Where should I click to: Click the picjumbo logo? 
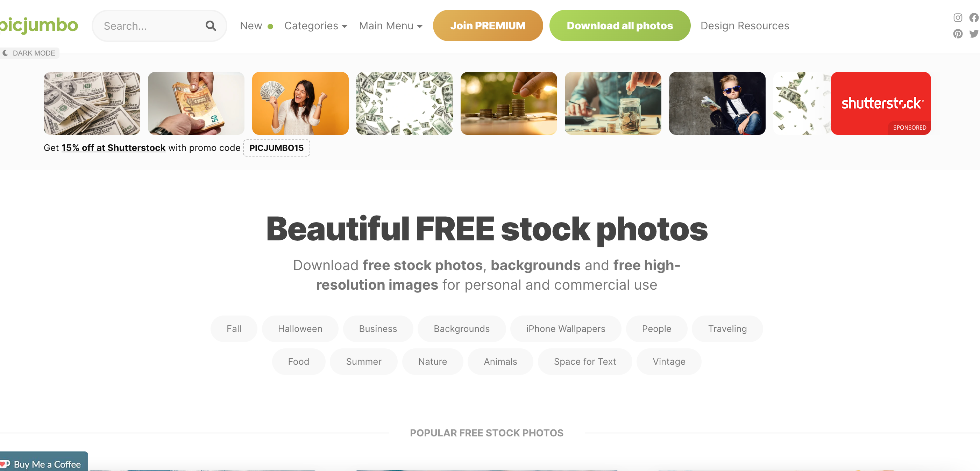38,25
